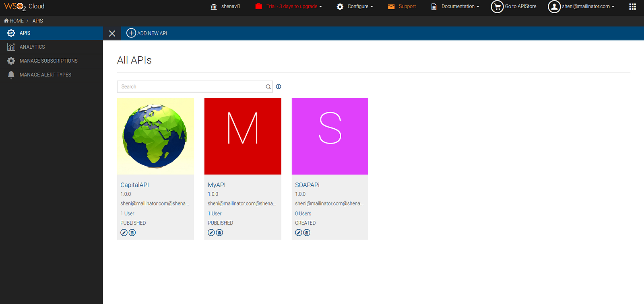The height and width of the screenshot is (304, 644).
Task: Click the MyAPI 1.0.0 version text
Action: tap(213, 194)
